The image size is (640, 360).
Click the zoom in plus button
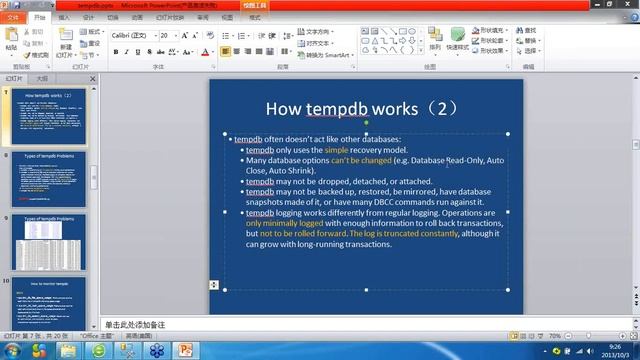point(622,336)
